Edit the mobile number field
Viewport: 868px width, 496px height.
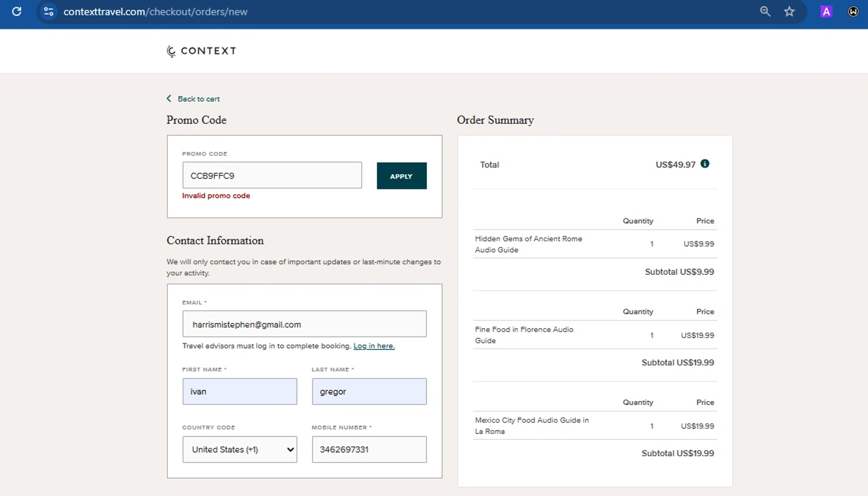369,449
